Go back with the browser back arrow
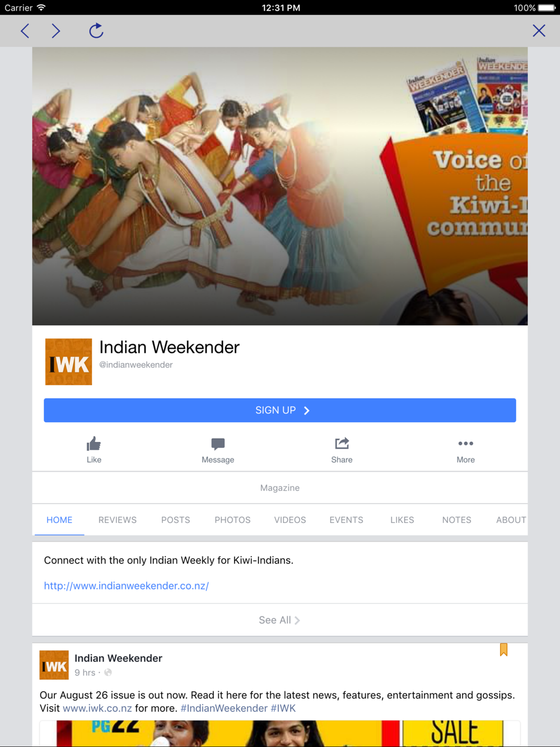The image size is (560, 747). [25, 31]
